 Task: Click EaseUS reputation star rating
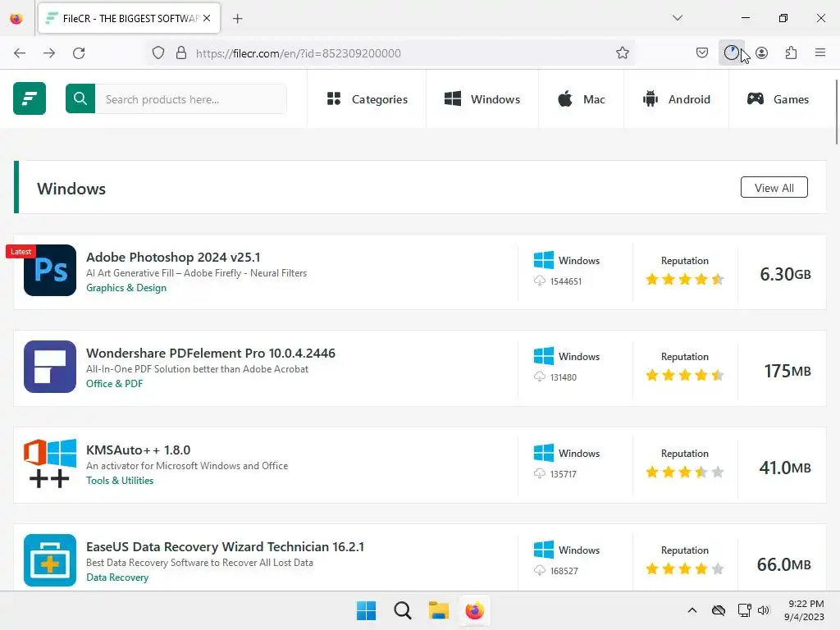click(685, 568)
